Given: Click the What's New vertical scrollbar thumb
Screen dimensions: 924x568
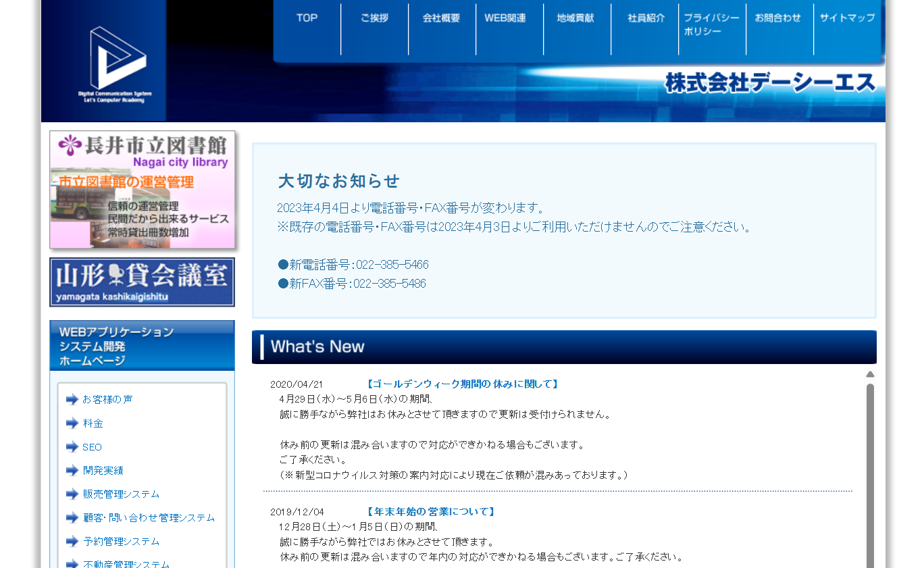Looking at the screenshot, I should point(870,475).
